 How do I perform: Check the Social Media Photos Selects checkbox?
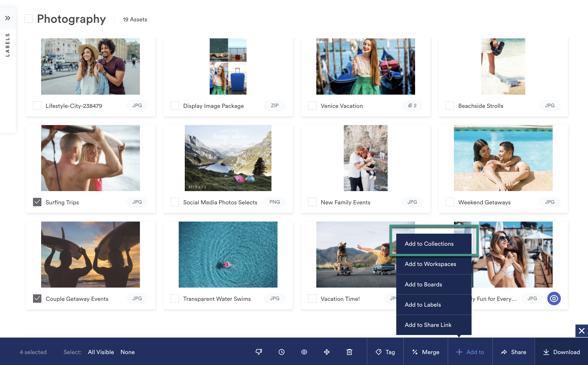click(175, 202)
